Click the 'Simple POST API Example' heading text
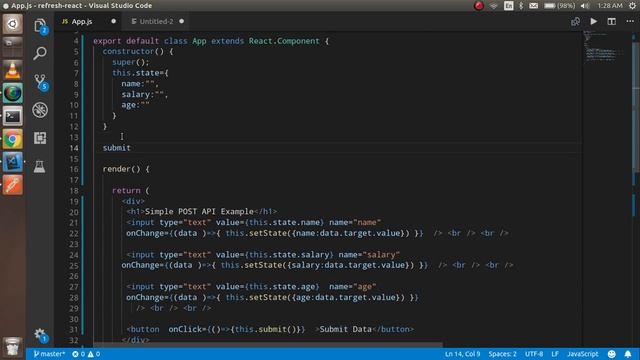 [199, 211]
